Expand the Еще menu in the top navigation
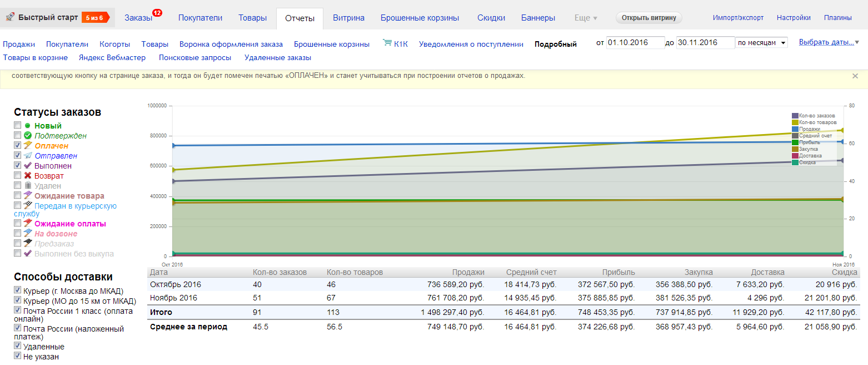The height and width of the screenshot is (365, 868). pos(586,18)
